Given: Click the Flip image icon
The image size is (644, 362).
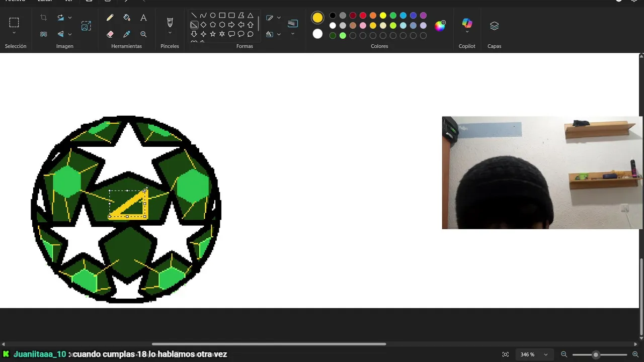Looking at the screenshot, I should pos(60,34).
